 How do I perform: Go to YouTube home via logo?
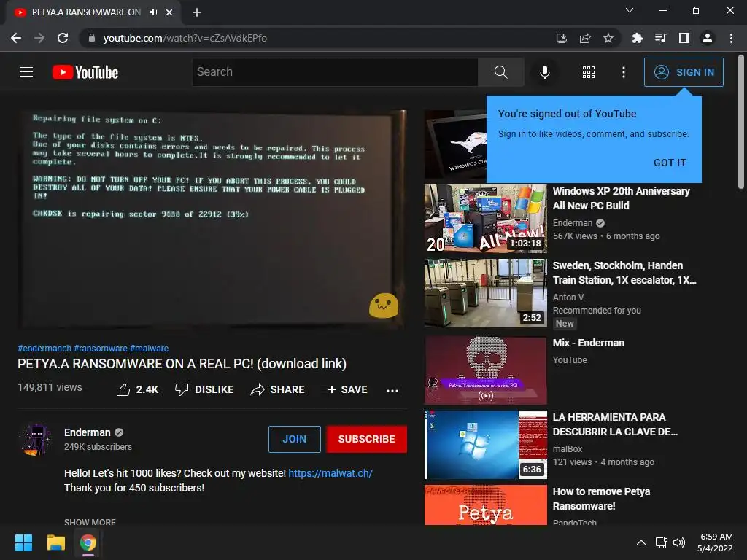85,72
